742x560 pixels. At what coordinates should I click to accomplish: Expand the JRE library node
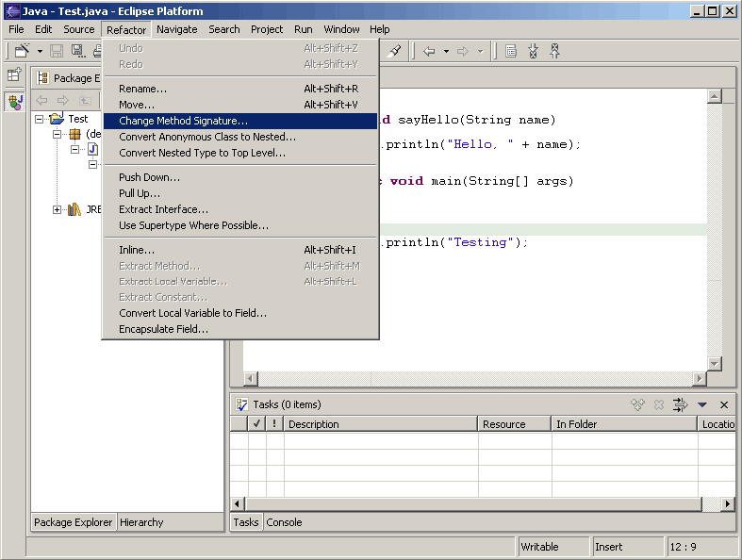[x=58, y=209]
